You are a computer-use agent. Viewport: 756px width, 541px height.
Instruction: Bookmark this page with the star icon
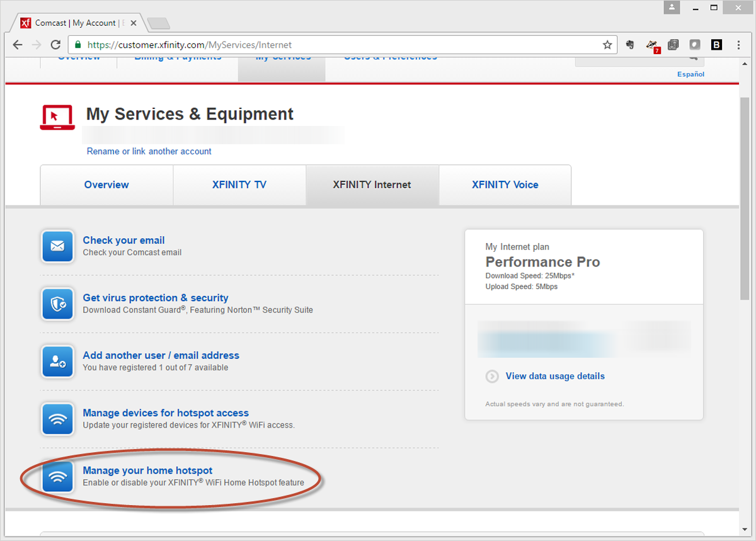coord(607,45)
